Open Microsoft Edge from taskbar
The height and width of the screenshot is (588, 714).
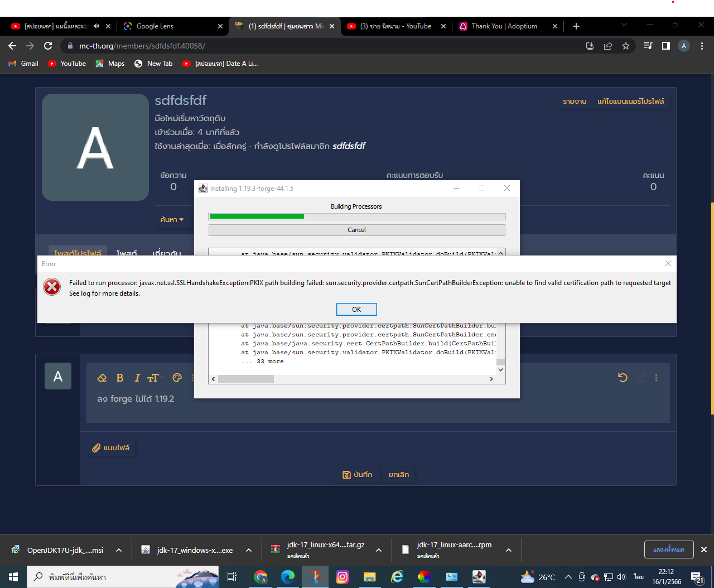point(288,577)
